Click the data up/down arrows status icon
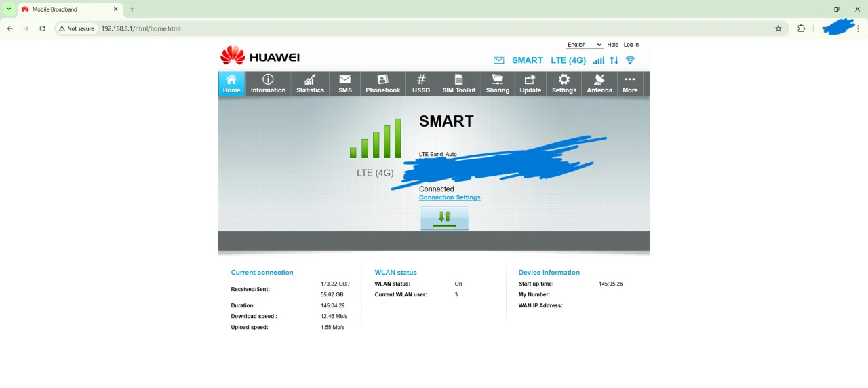The image size is (868, 388). coord(614,60)
